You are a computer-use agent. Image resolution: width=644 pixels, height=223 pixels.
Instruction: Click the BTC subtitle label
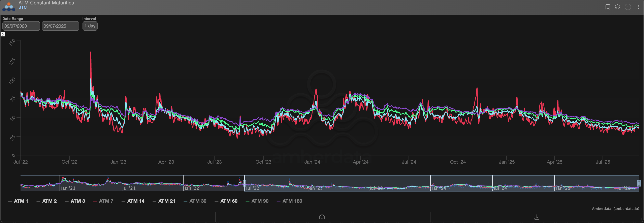point(23,7)
